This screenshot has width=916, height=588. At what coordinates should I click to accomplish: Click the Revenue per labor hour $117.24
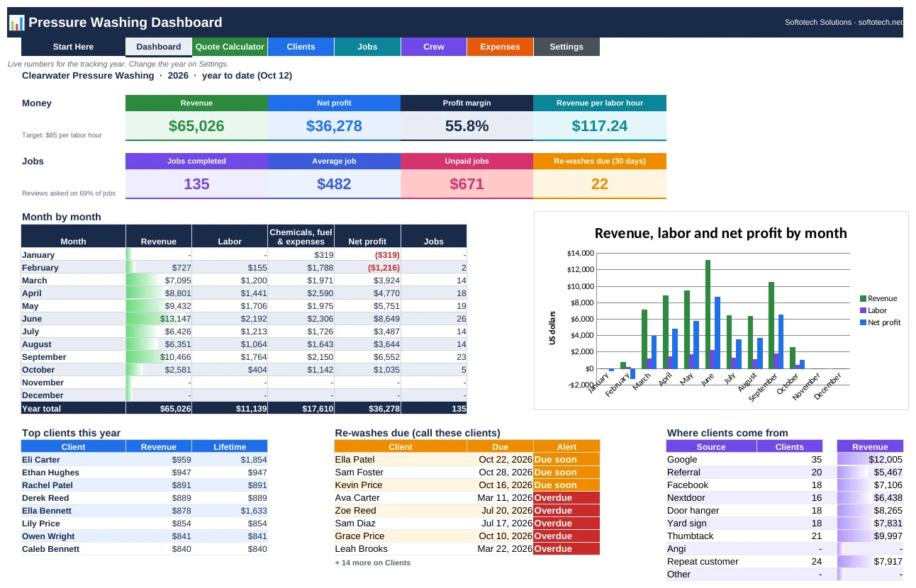[600, 126]
